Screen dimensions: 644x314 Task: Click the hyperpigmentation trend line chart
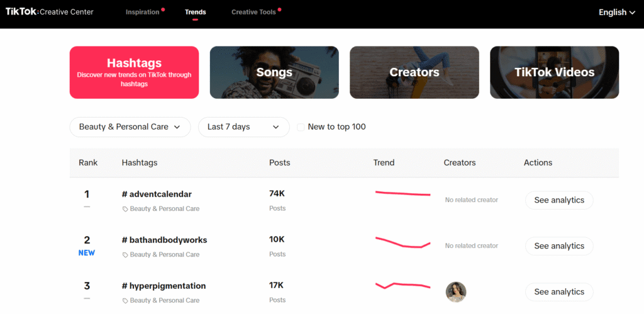tap(402, 285)
